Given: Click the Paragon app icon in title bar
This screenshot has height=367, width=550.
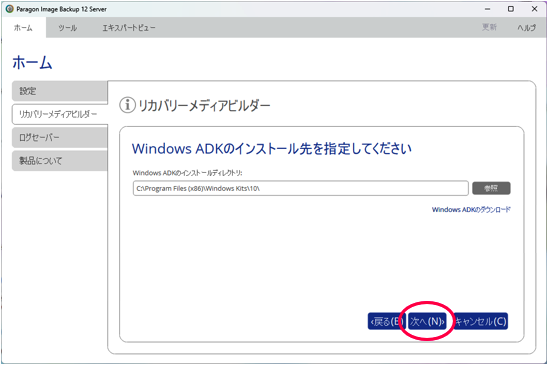Looking at the screenshot, I should pyautogui.click(x=9, y=9).
